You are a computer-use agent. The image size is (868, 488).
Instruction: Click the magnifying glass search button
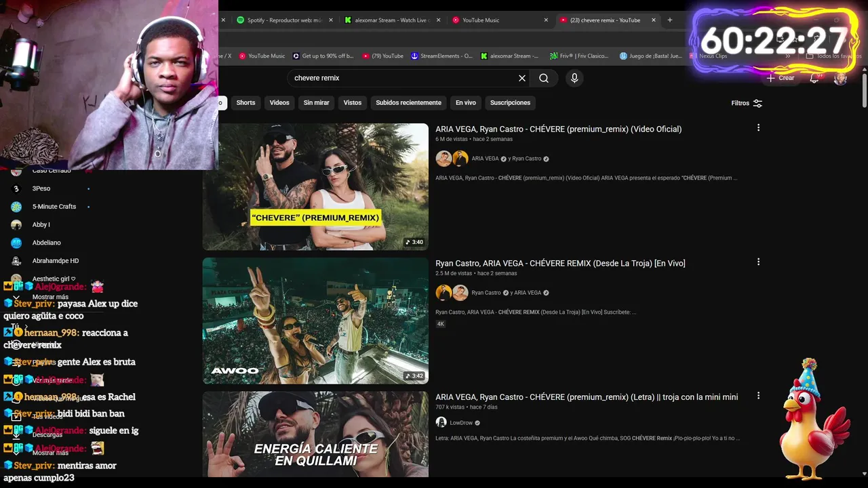click(x=544, y=78)
